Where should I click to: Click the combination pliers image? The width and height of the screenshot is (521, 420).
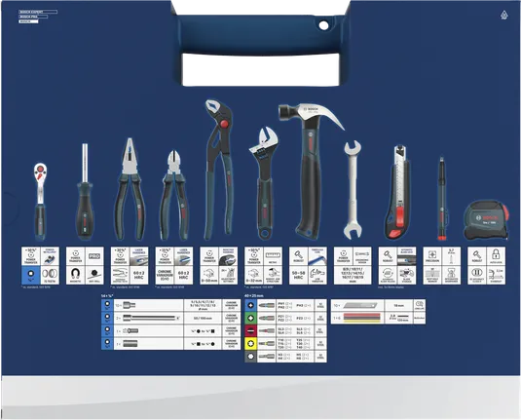point(130,189)
